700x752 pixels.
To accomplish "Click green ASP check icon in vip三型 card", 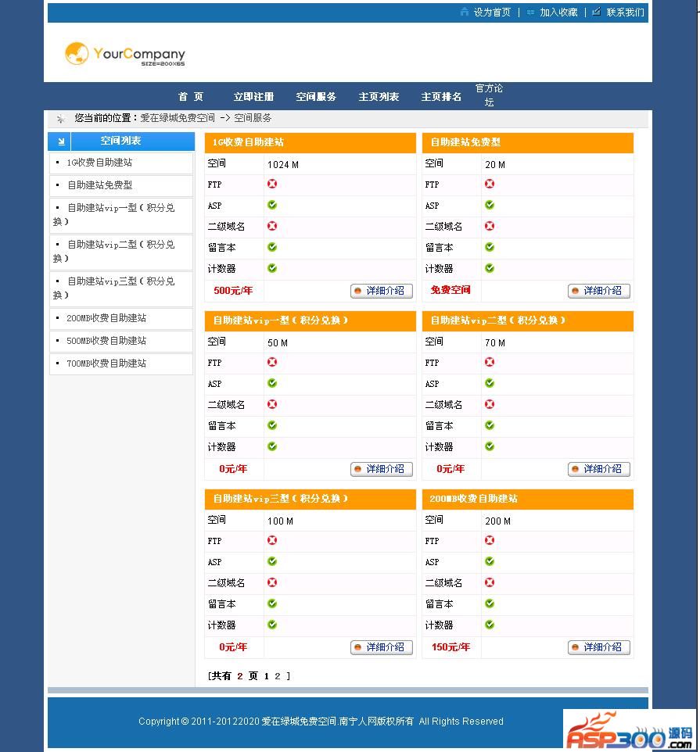I will pos(272,561).
